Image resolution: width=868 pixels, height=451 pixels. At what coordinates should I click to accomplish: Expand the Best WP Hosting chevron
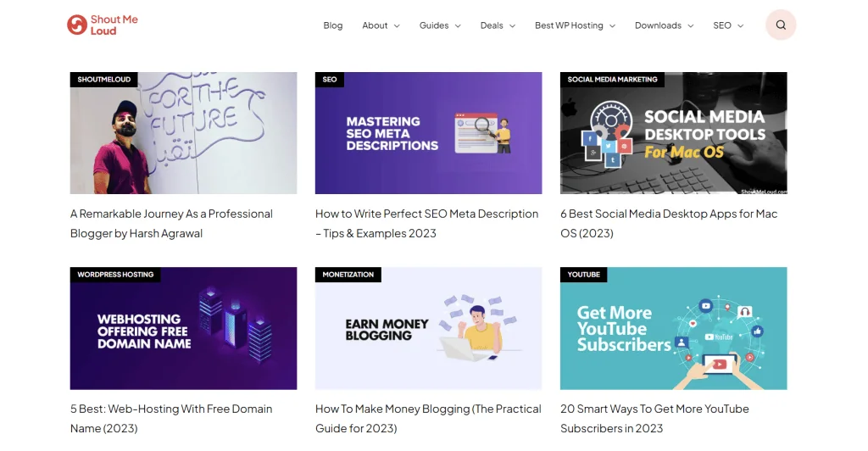point(612,26)
